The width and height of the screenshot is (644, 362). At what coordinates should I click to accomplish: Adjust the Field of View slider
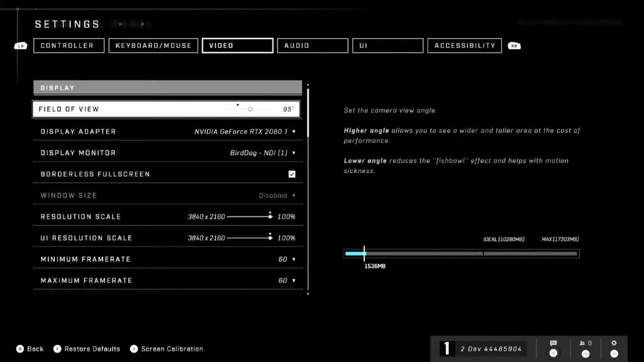[250, 108]
